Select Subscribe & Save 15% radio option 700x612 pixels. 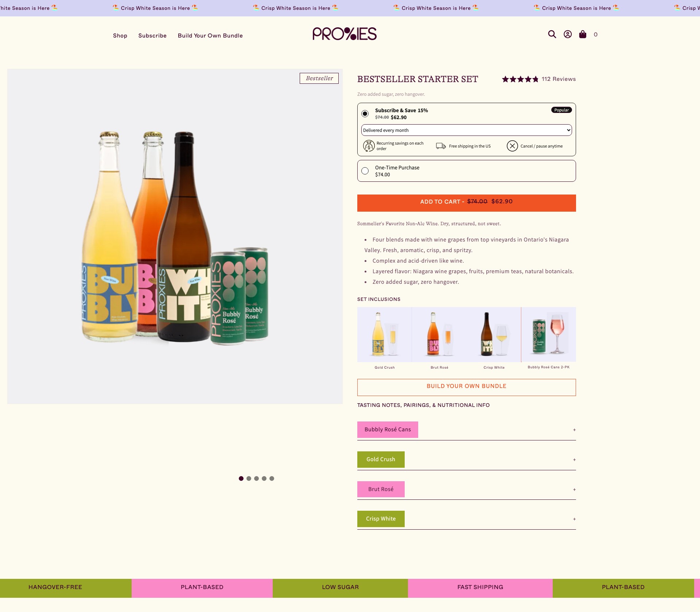coord(365,114)
